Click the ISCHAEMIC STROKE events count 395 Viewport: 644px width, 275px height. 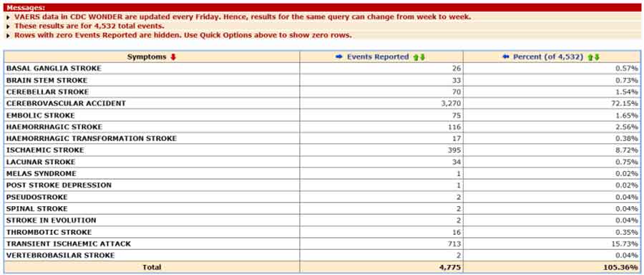click(454, 150)
